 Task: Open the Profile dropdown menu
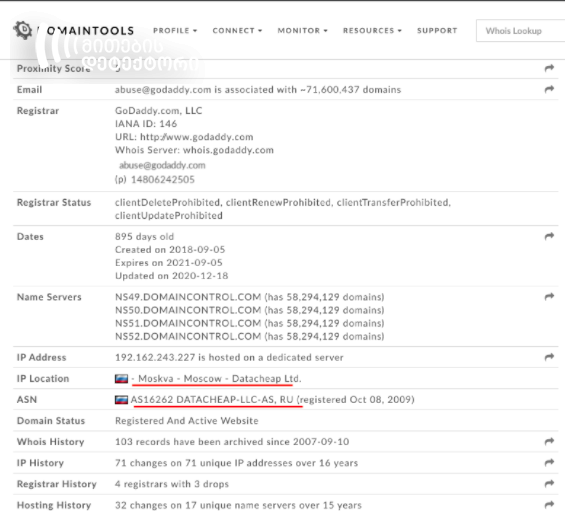[175, 31]
